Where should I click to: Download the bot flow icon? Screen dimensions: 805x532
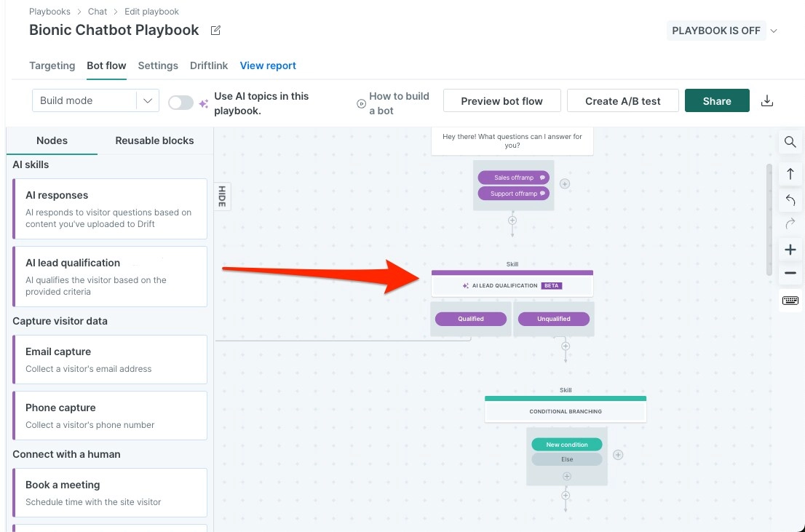click(x=766, y=100)
